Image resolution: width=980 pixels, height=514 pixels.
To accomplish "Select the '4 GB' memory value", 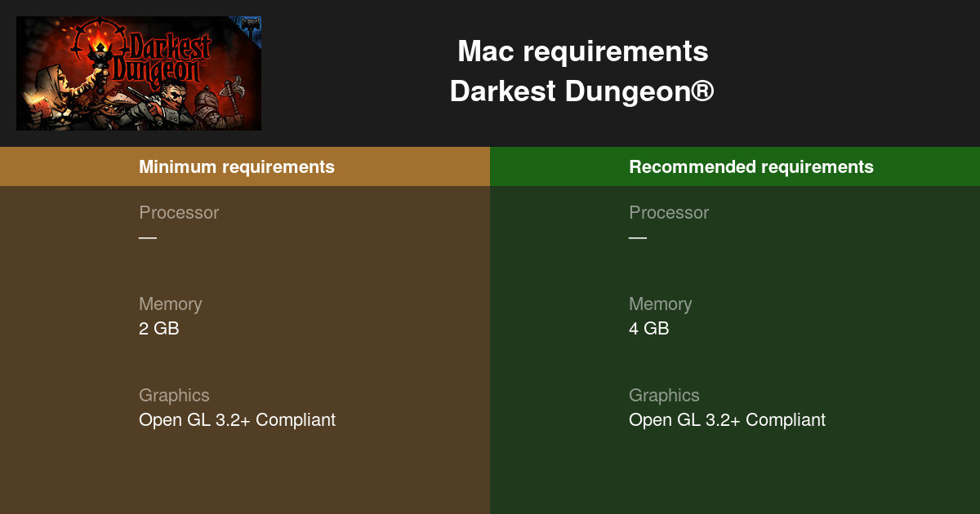I will point(648,329).
